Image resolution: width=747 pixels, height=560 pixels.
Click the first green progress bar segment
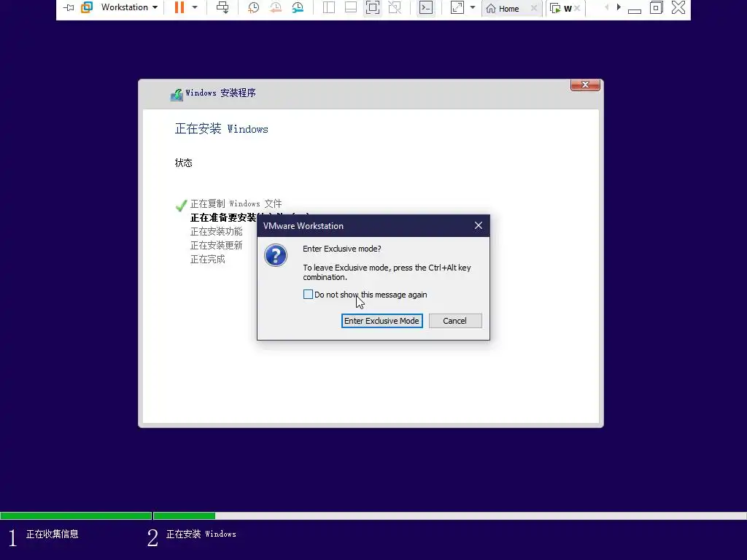click(x=76, y=516)
